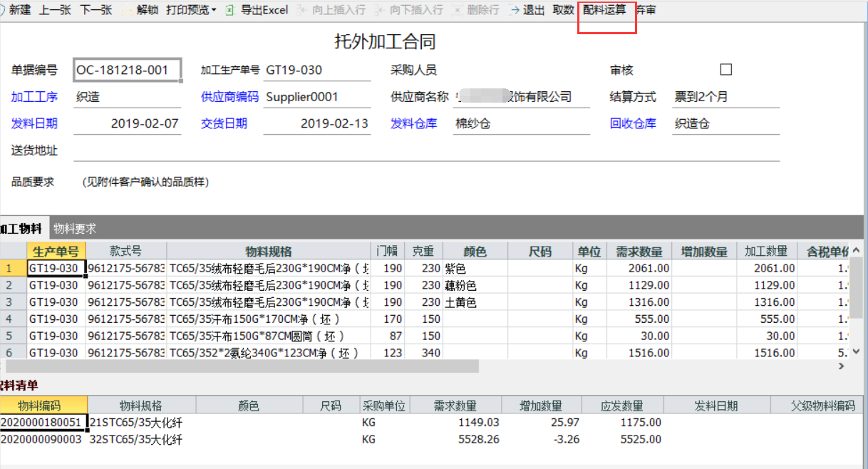Click the 新建 toolbar button
Screen dimensions: 868x469
tap(19, 10)
